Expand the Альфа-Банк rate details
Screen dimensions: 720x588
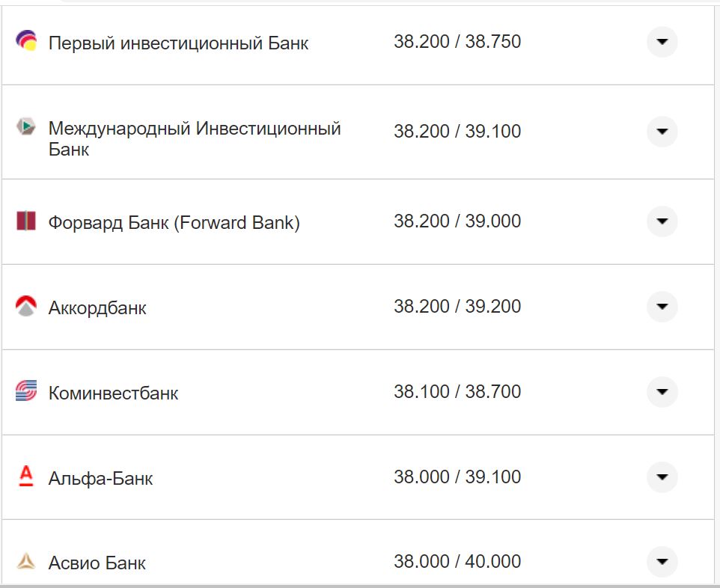(662, 477)
